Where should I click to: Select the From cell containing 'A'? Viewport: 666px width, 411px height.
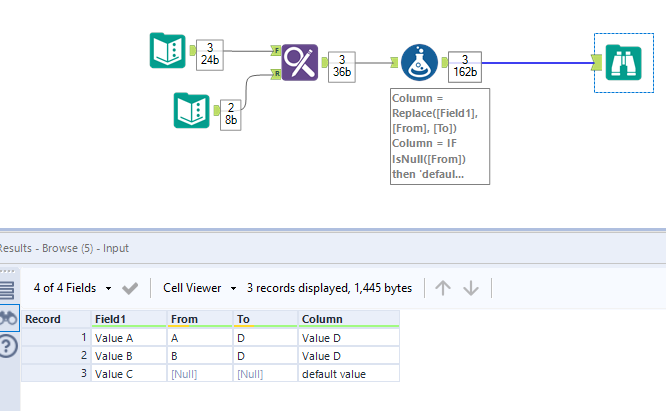point(200,338)
